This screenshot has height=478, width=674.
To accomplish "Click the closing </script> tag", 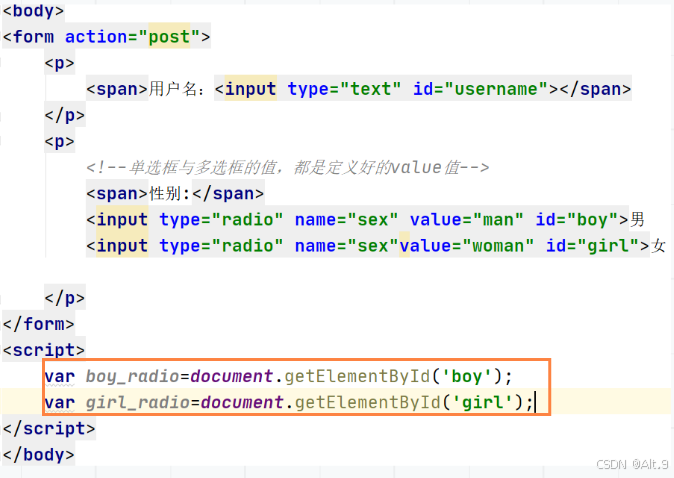I will tap(49, 429).
